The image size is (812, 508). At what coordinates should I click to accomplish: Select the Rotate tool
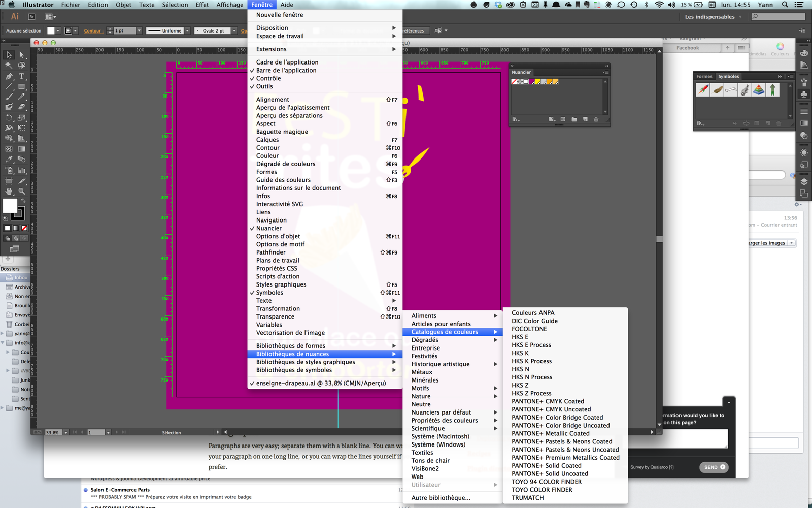[x=9, y=117]
